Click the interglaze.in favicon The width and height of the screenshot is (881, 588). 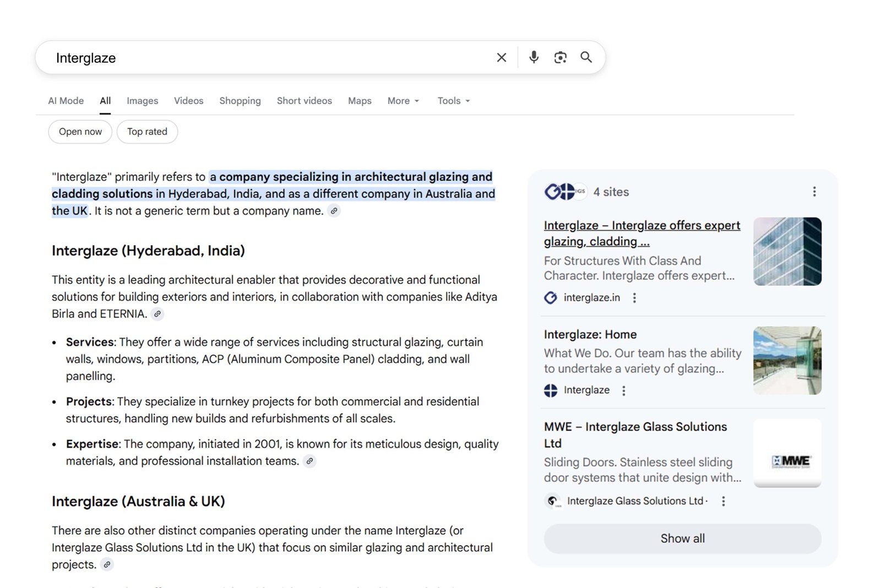pyautogui.click(x=551, y=297)
